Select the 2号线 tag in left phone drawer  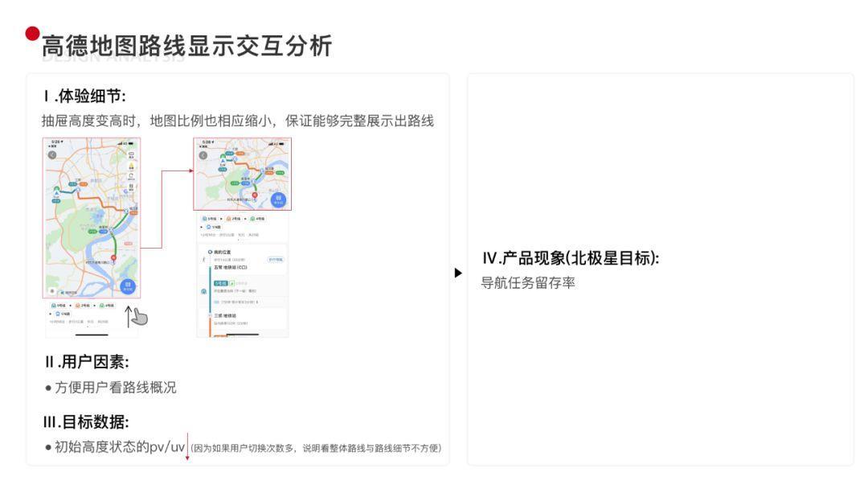(83, 305)
